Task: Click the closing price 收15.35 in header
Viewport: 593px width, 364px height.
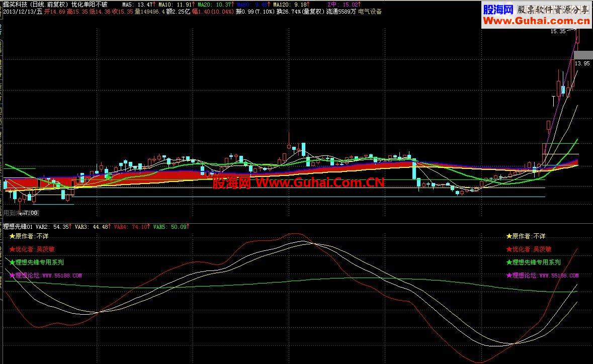Action: pos(123,12)
